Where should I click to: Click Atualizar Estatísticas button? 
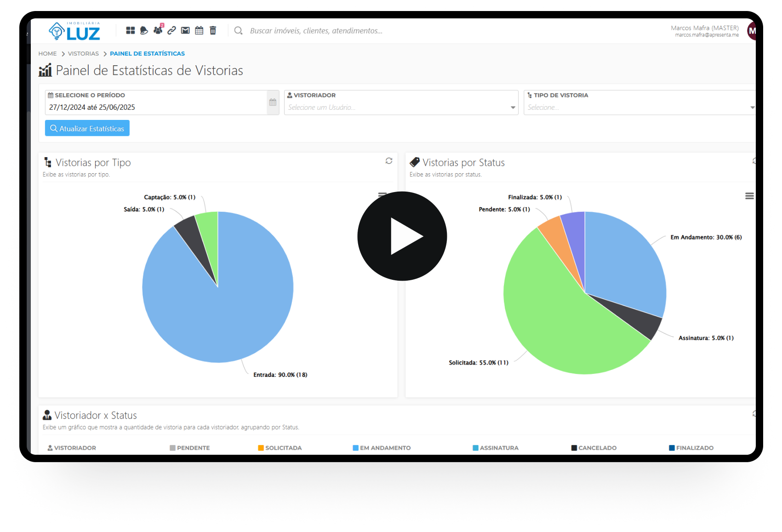click(87, 128)
